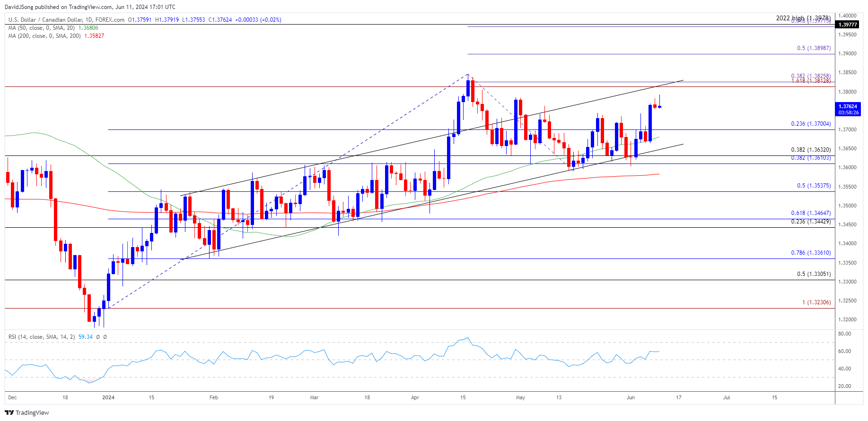Click the red 1 (1.32306) Fibonacci label

coord(816,302)
